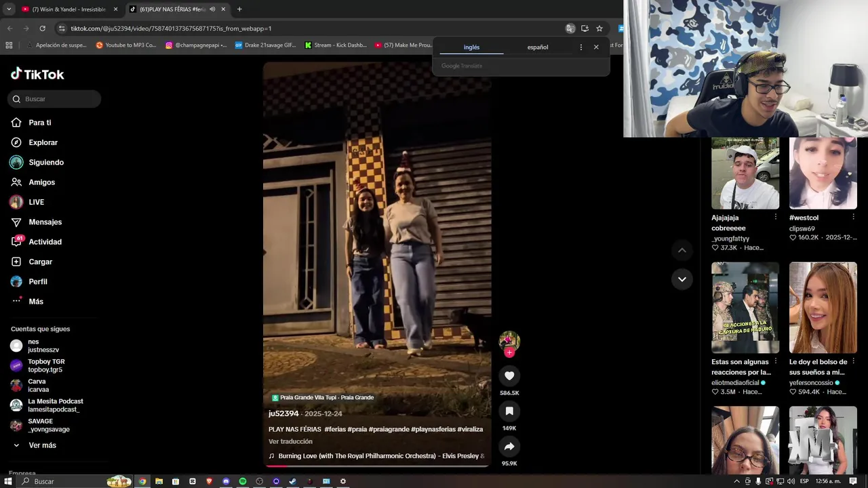The image size is (868, 488).
Task: Open a new browser tab
Action: (239, 9)
